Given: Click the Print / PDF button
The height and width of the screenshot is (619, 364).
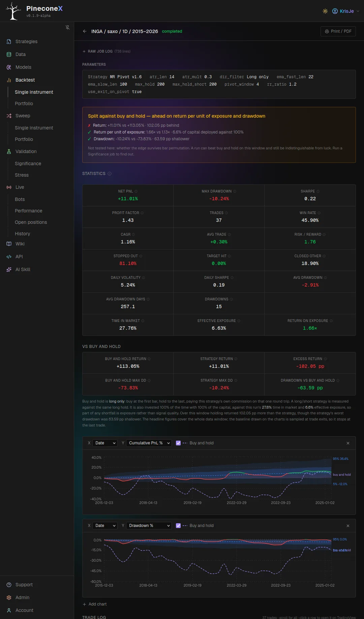Looking at the screenshot, I should click(x=338, y=31).
